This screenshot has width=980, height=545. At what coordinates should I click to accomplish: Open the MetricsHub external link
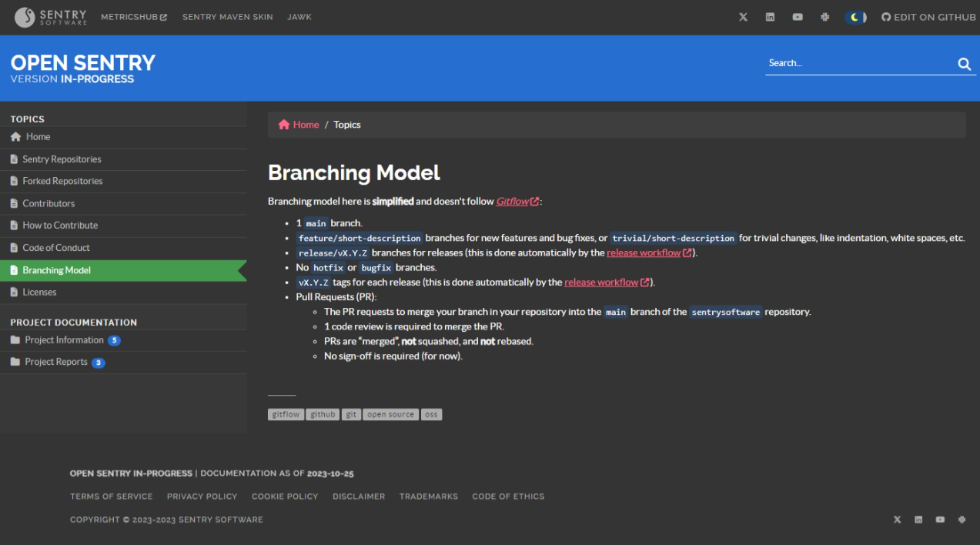134,17
